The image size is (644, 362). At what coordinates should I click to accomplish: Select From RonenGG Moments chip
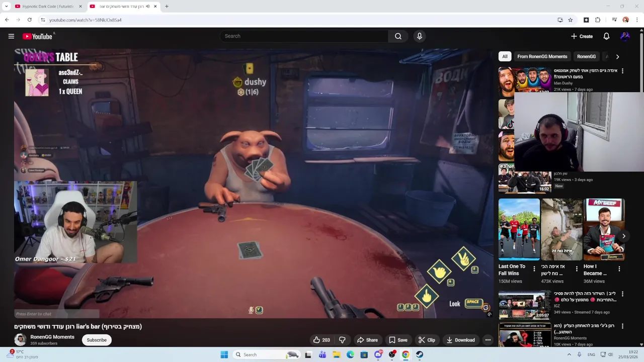(542, 56)
